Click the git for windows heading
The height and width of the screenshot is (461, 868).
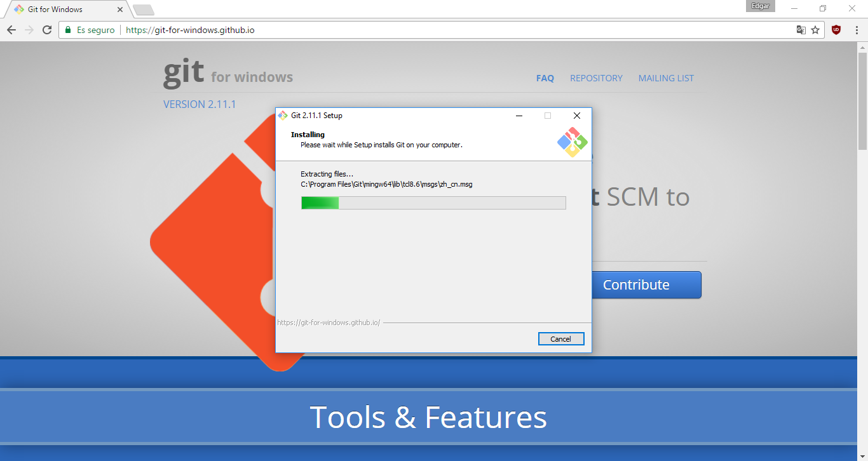[x=228, y=73]
